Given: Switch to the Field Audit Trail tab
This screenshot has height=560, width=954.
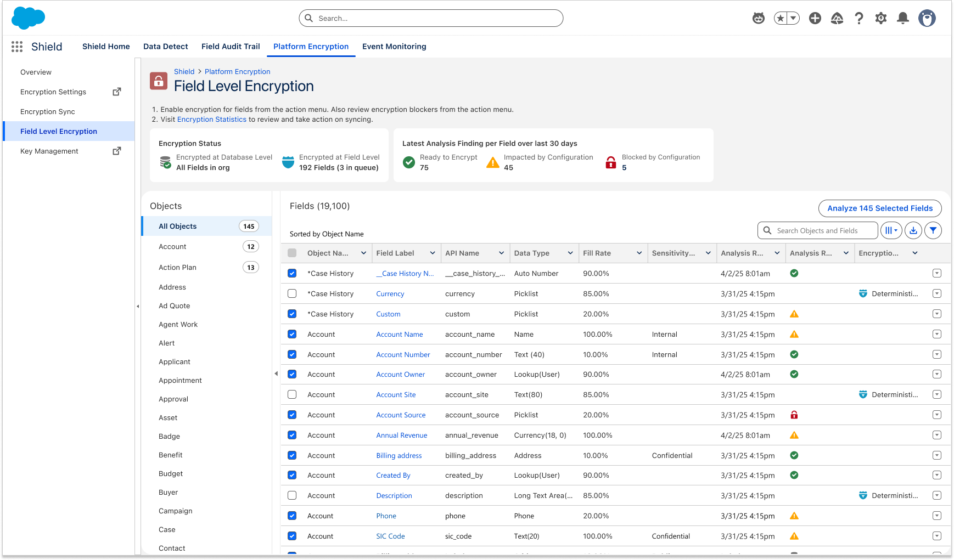Looking at the screenshot, I should pyautogui.click(x=231, y=47).
